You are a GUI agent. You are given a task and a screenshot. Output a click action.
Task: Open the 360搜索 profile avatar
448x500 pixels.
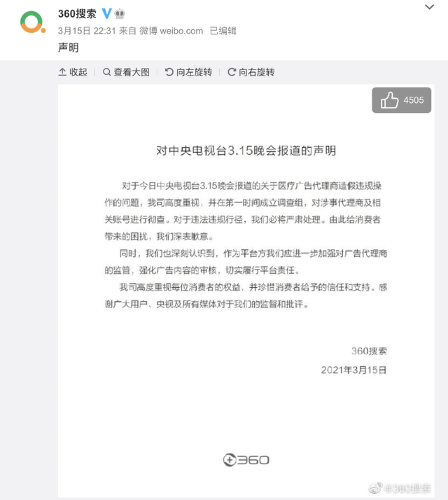(x=33, y=22)
